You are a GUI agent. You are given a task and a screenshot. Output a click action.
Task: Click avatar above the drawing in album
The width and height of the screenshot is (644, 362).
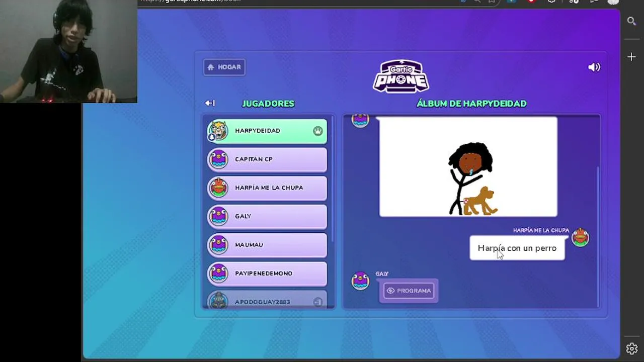(x=360, y=121)
